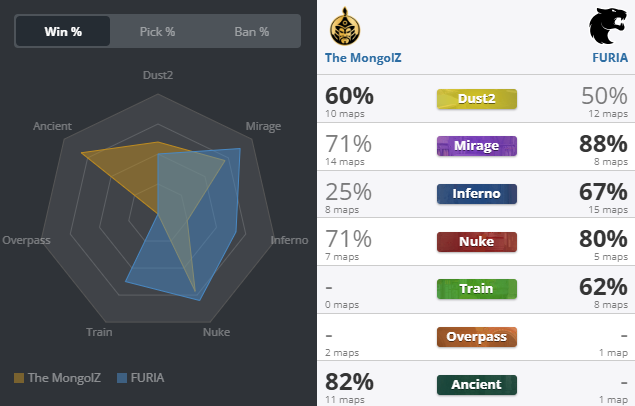
Task: Click the Overpass map badge
Action: 477,337
